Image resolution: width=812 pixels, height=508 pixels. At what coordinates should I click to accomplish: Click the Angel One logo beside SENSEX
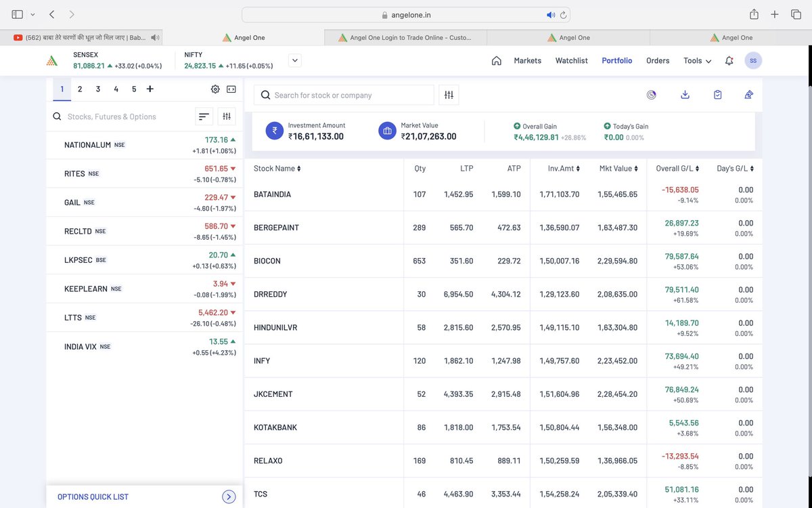[x=52, y=60]
